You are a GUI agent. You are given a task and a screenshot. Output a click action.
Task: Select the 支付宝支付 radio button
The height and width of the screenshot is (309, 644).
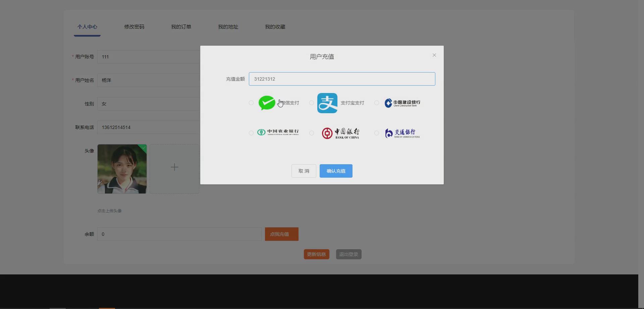311,103
